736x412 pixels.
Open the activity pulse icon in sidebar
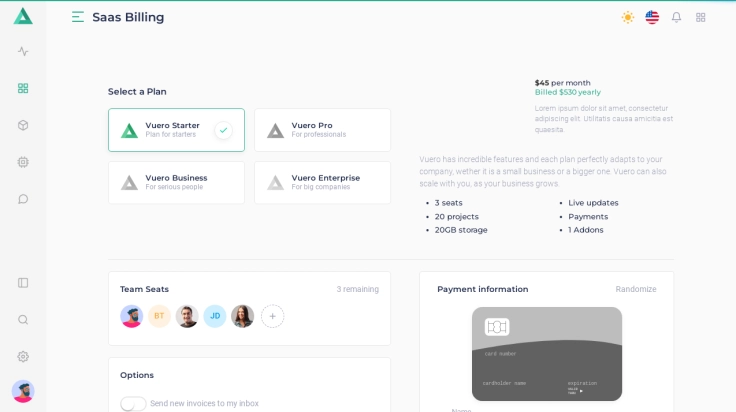click(23, 51)
